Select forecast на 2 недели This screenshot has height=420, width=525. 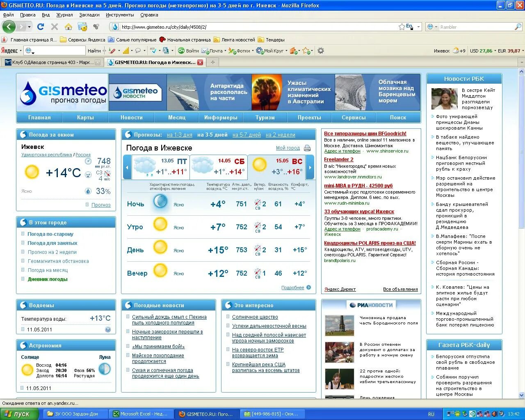coord(281,135)
